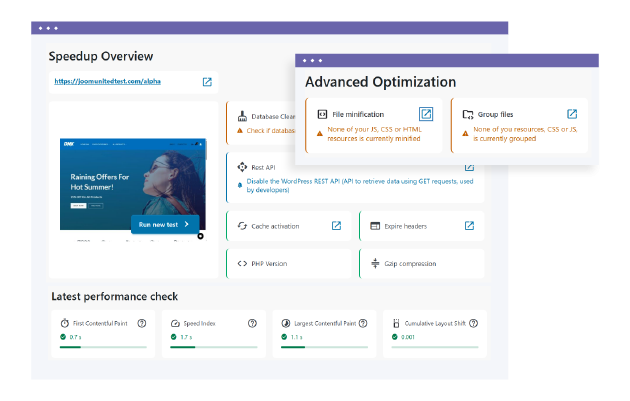The image size is (630, 401).
Task: Open Expire headers external link icon
Action: tap(469, 226)
